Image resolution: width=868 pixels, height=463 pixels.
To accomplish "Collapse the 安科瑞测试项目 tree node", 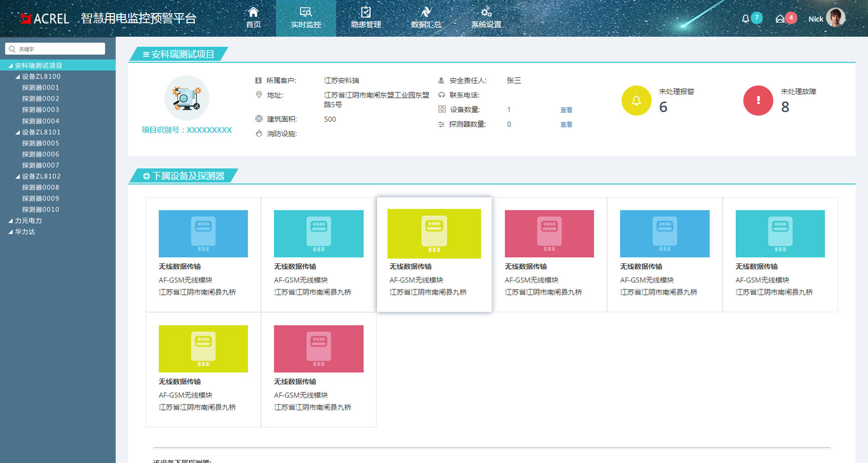I will (x=11, y=66).
